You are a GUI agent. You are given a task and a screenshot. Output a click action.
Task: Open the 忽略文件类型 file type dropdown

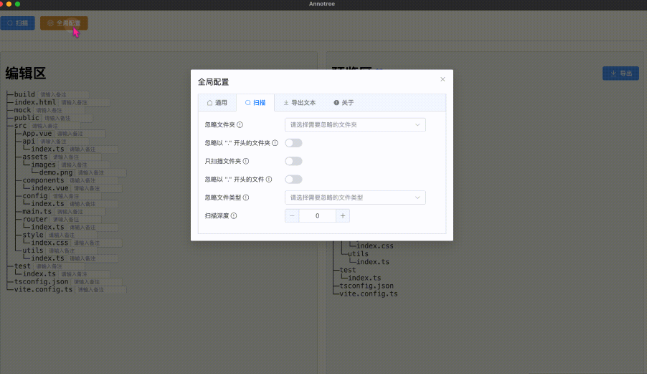(x=355, y=197)
